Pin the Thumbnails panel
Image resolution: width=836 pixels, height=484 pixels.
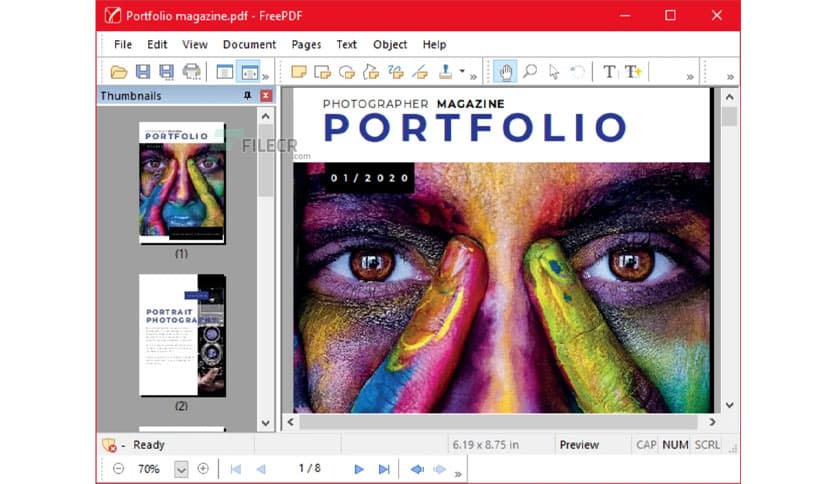[x=248, y=96]
